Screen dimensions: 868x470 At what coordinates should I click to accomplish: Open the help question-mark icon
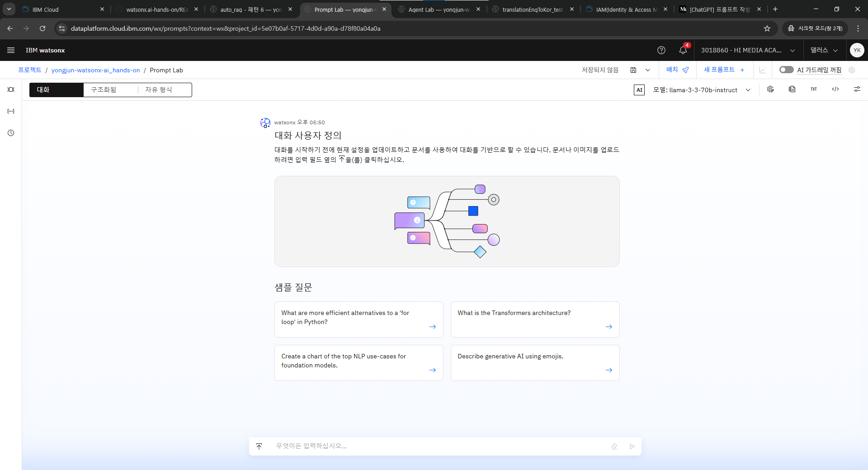pos(661,50)
